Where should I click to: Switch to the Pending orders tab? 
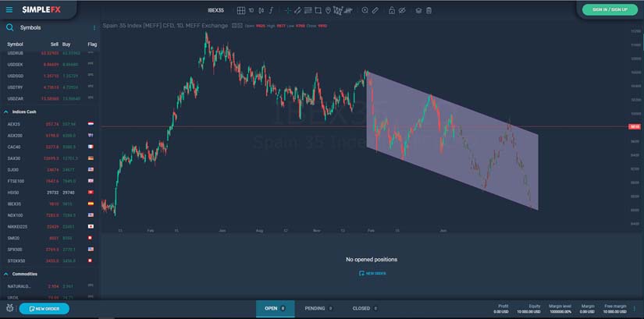click(x=318, y=308)
